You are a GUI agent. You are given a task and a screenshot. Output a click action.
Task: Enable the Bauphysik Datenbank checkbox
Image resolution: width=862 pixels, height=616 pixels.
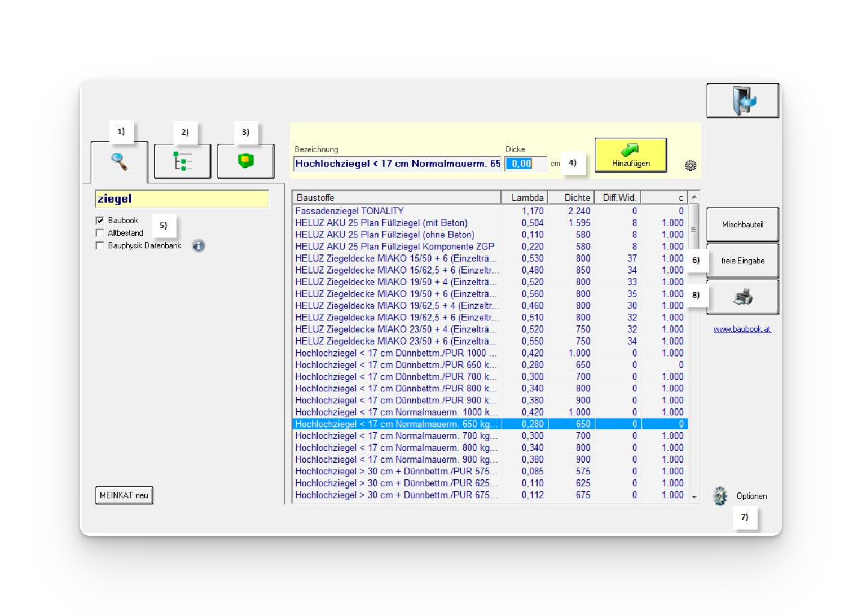coord(100,245)
